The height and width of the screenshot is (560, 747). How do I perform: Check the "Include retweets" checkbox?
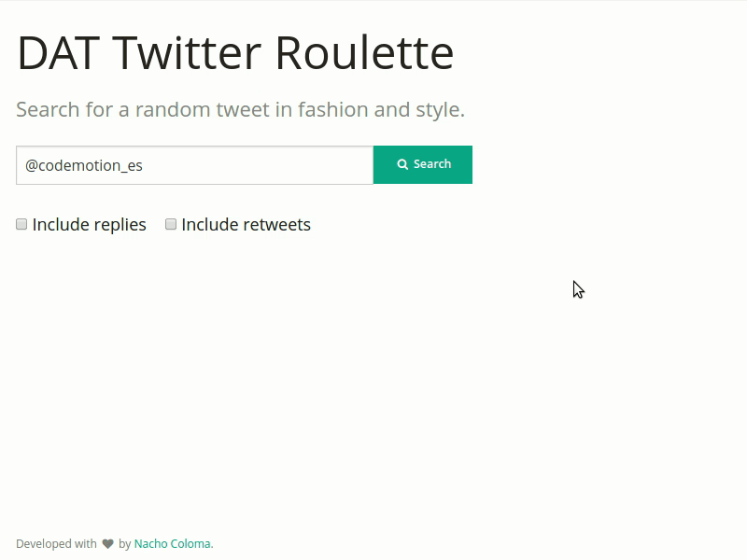pyautogui.click(x=171, y=224)
